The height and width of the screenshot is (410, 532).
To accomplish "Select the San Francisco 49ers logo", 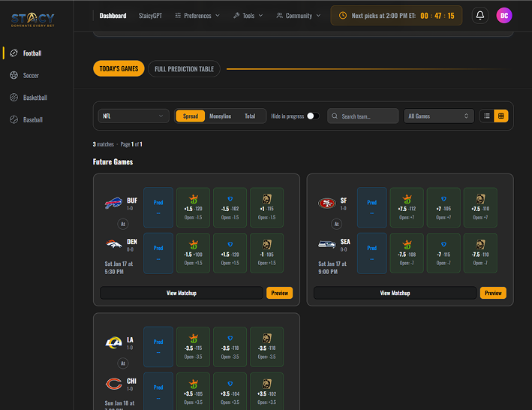I will (x=327, y=203).
